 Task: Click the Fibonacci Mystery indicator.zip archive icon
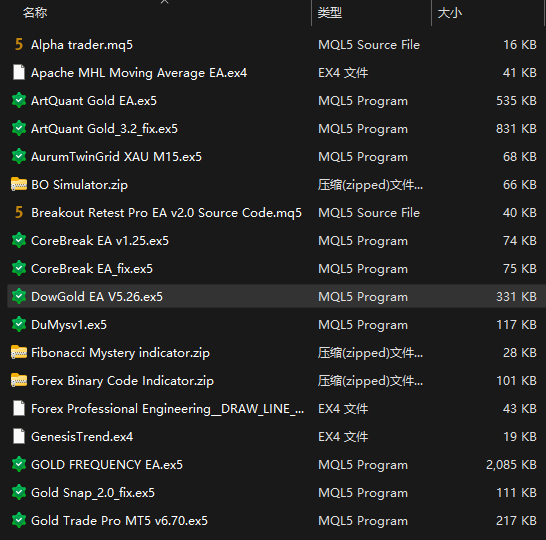click(19, 353)
